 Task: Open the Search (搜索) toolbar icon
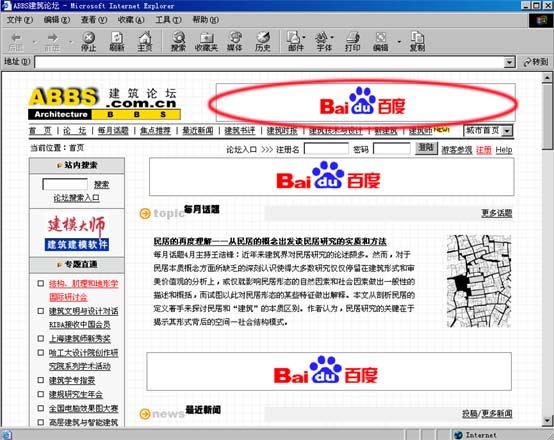point(178,41)
